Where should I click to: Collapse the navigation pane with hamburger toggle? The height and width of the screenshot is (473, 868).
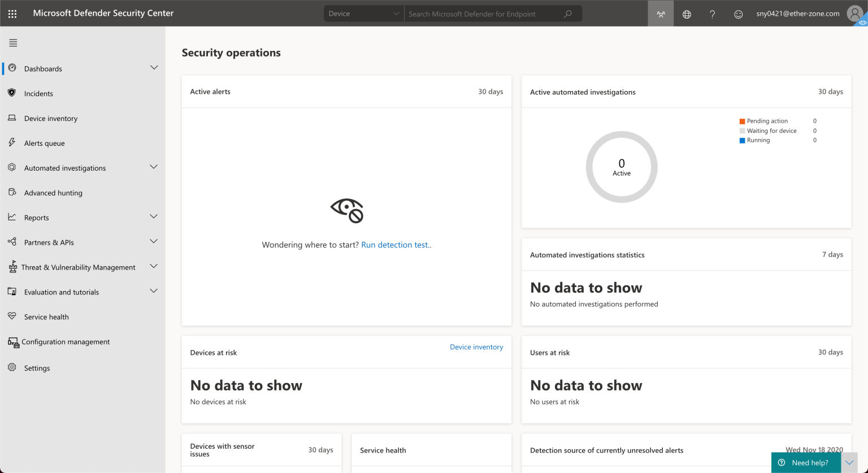point(12,42)
